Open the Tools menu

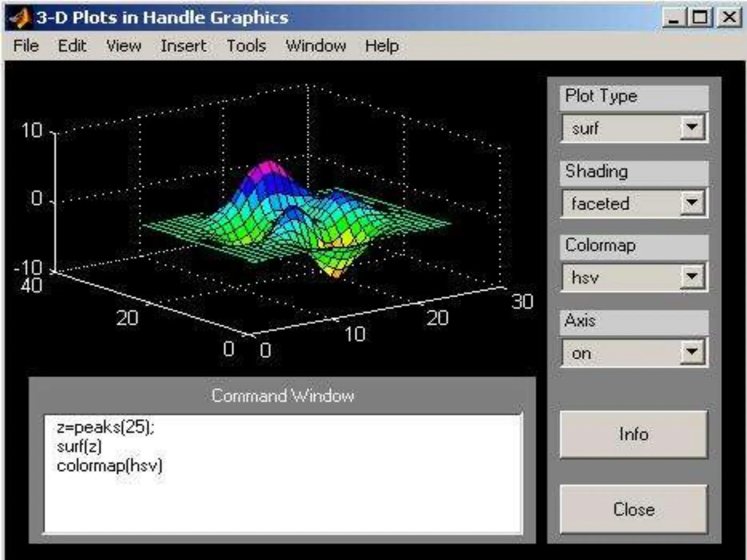[246, 46]
